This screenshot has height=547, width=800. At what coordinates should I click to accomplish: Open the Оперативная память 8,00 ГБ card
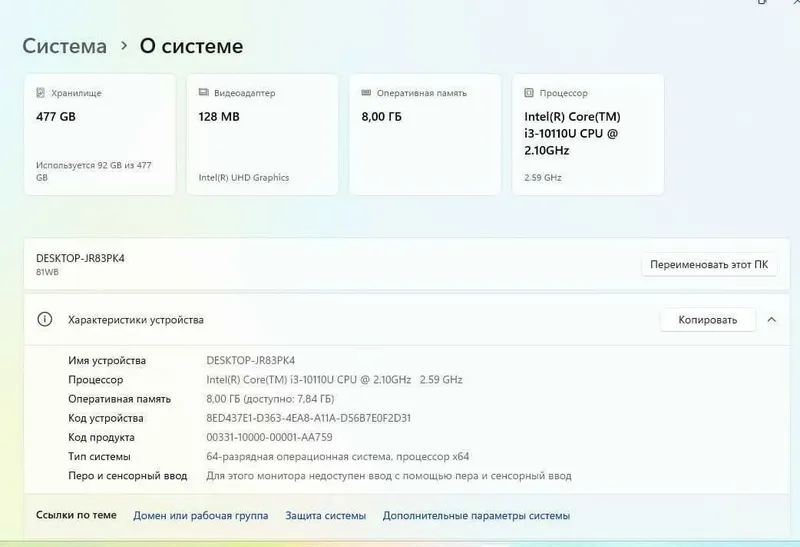(x=425, y=135)
